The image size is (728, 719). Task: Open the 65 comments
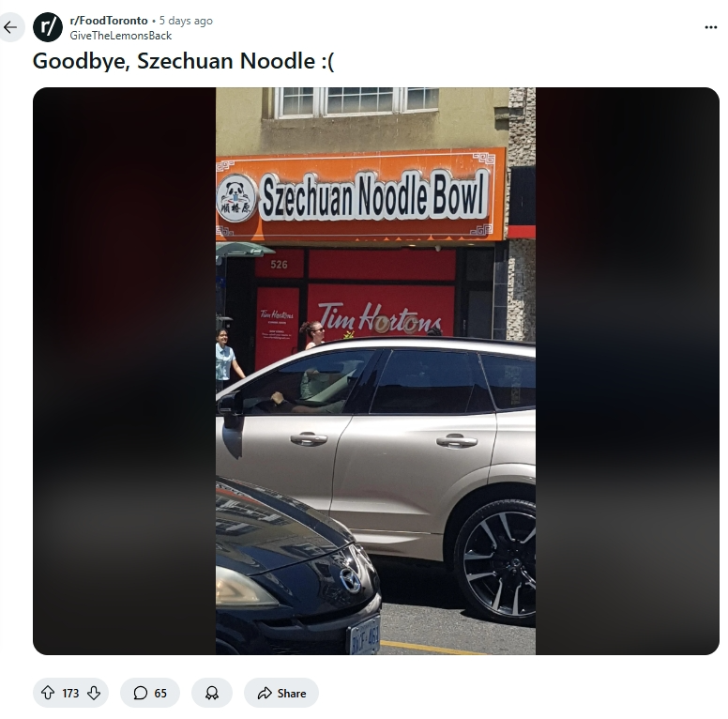tap(149, 693)
